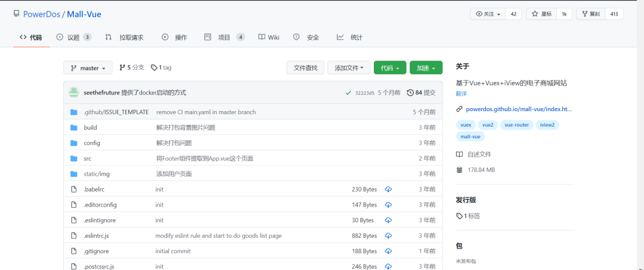Click the folder icon of the config row
Screen dimensions: 644x270
(74, 143)
